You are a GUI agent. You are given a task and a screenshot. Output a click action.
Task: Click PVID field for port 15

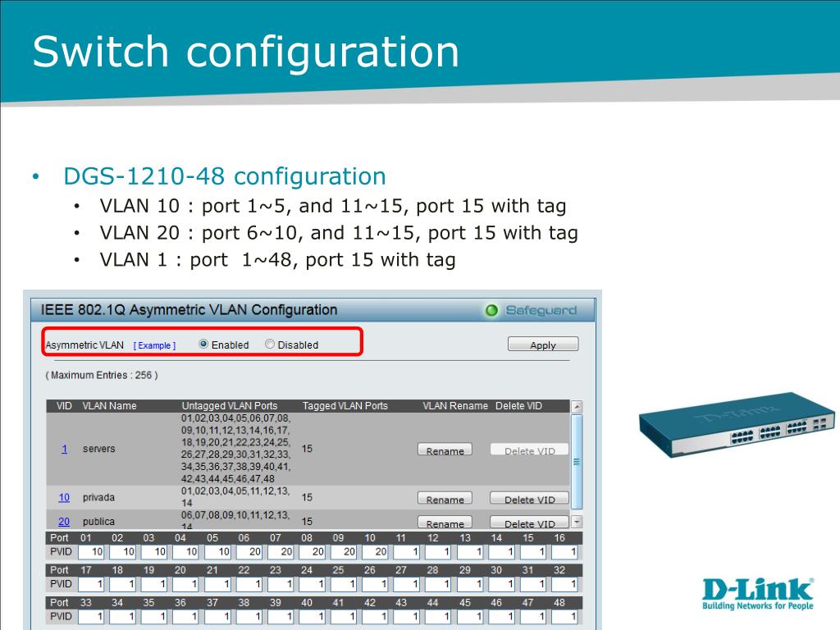click(x=533, y=551)
